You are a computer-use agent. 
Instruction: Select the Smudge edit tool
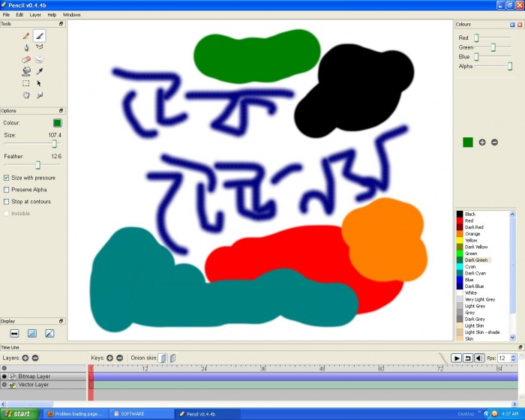click(40, 95)
